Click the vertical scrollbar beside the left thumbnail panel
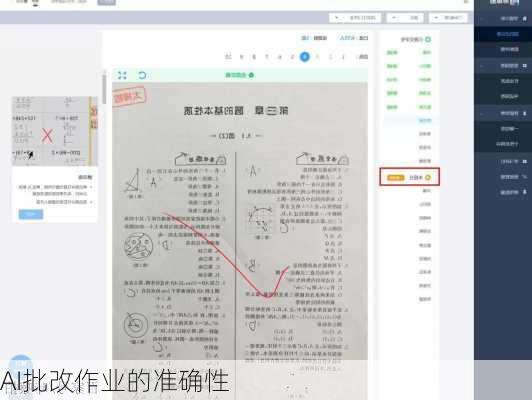 104,89
